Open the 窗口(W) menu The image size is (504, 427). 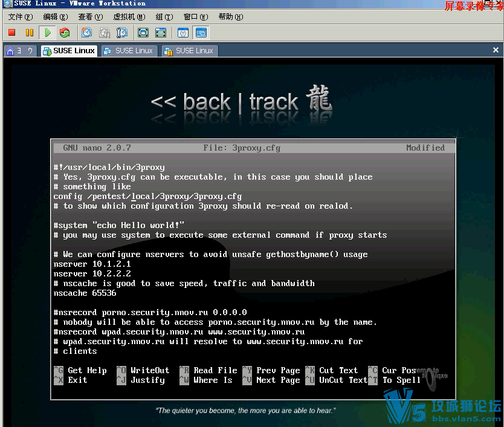pos(196,17)
